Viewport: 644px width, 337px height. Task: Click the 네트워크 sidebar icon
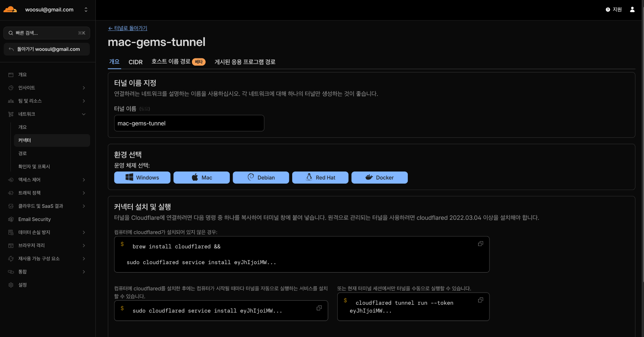coord(11,114)
